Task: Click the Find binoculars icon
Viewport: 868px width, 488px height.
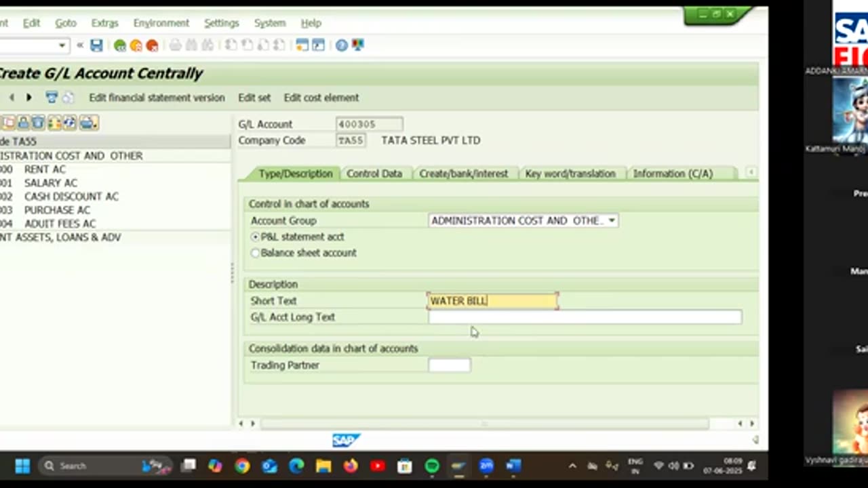Action: coord(192,45)
